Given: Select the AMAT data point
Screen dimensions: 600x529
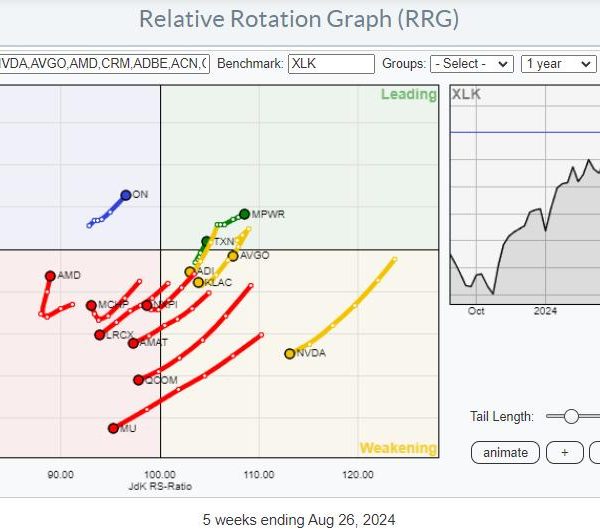Looking at the screenshot, I should (133, 343).
